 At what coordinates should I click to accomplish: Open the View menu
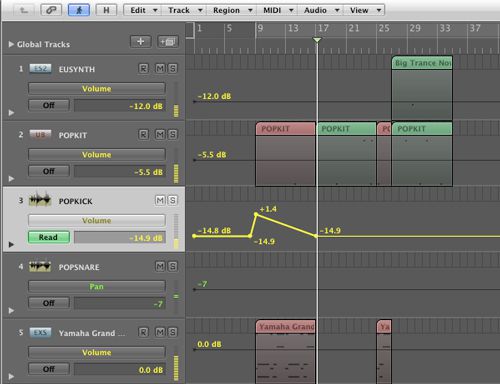[365, 10]
